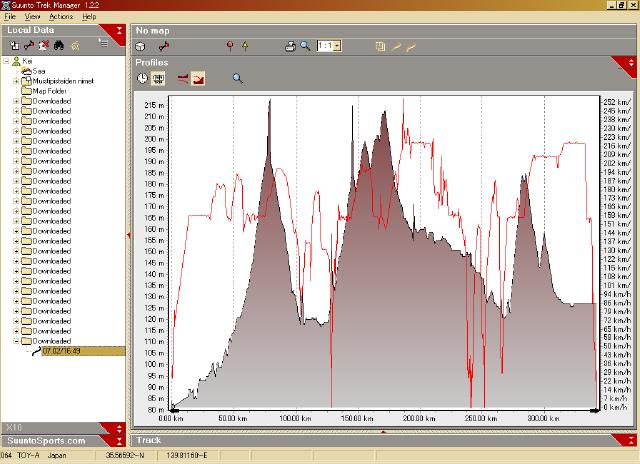Expand the X10 panel

[x=119, y=428]
